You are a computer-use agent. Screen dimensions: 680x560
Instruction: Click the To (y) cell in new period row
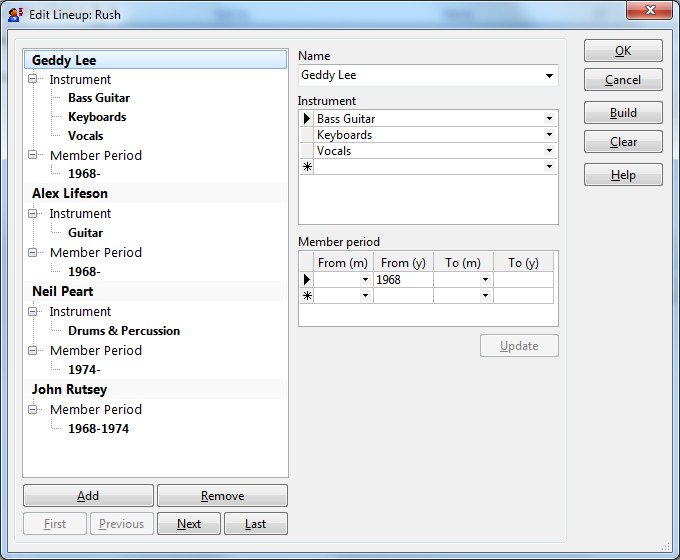click(x=523, y=296)
